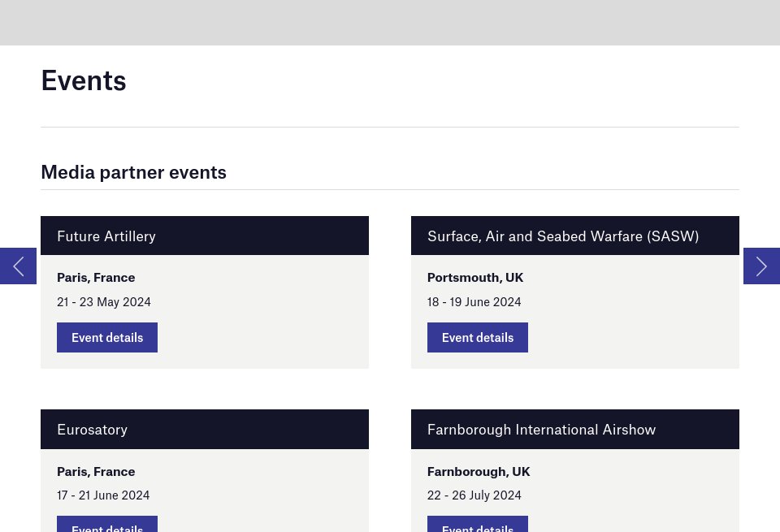Screen dimensions: 780x532
Task: Click the 17 - 21 June 2024 date
Action: click(103, 495)
